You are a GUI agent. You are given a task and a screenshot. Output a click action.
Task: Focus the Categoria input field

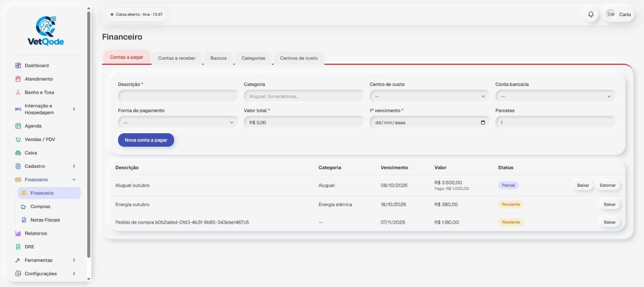point(304,96)
